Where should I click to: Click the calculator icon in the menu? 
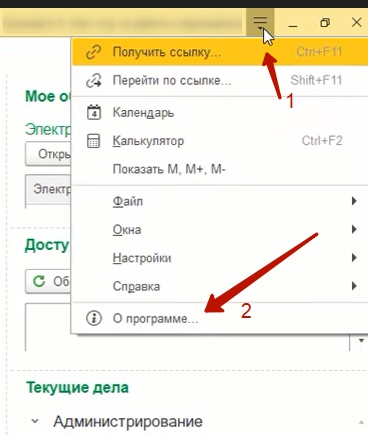93,141
